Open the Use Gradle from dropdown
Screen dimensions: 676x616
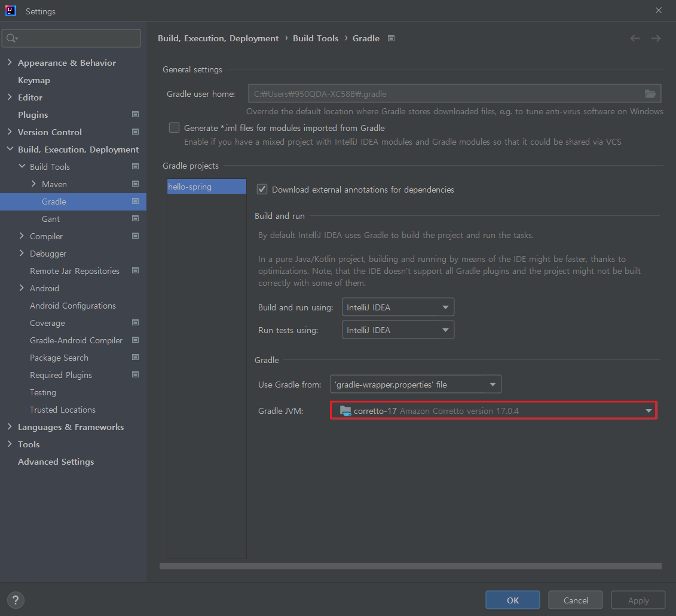(415, 385)
